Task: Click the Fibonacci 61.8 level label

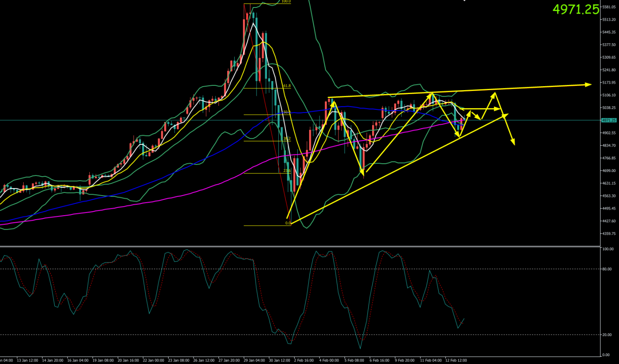Action: [x=287, y=86]
